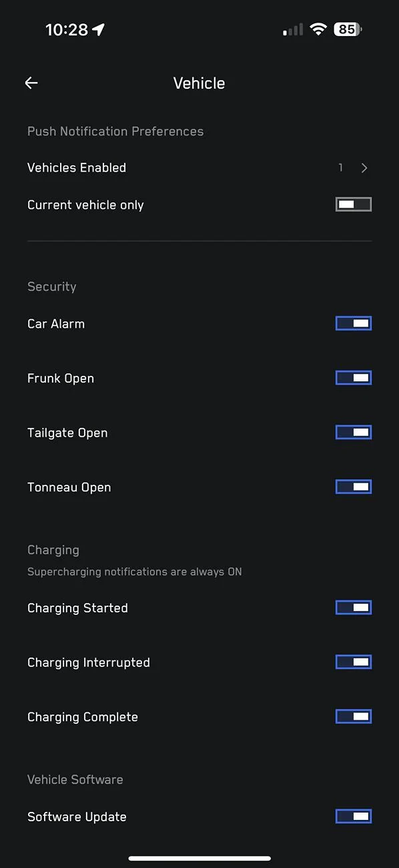Tap the Wi-Fi status icon
Image resolution: width=399 pixels, height=868 pixels.
[x=318, y=29]
